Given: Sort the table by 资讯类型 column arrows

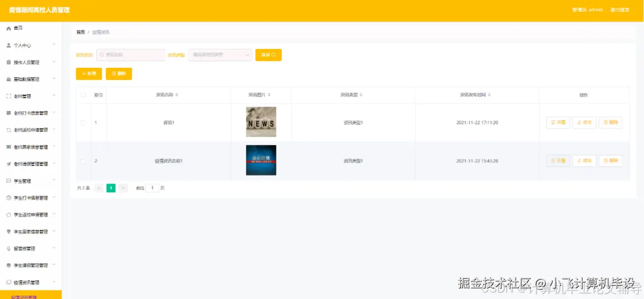Looking at the screenshot, I should 361,95.
